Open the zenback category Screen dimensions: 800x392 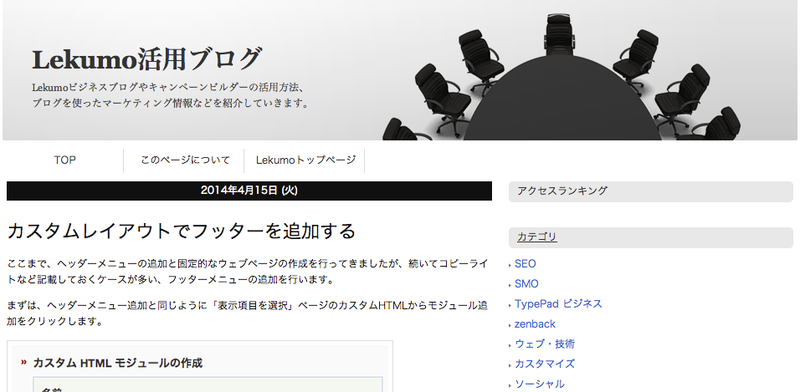(x=535, y=324)
